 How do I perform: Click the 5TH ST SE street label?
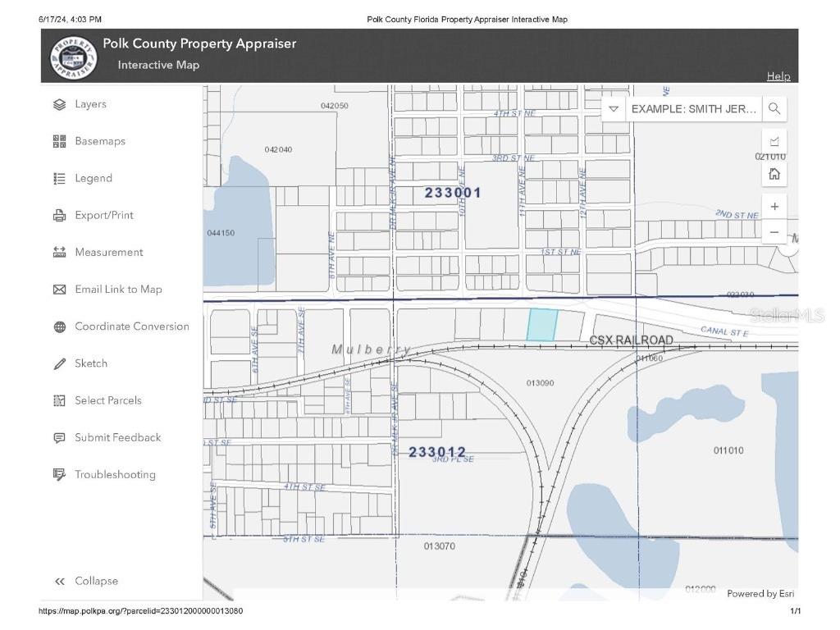(304, 539)
